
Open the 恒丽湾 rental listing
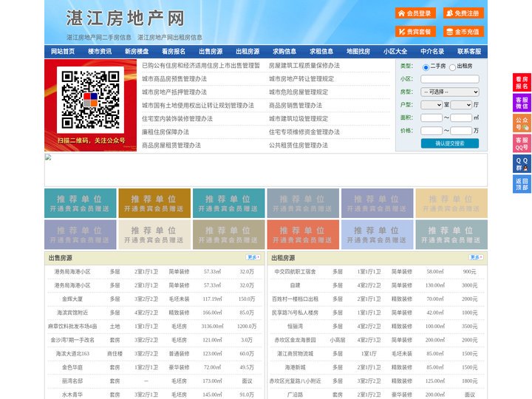[x=295, y=327]
